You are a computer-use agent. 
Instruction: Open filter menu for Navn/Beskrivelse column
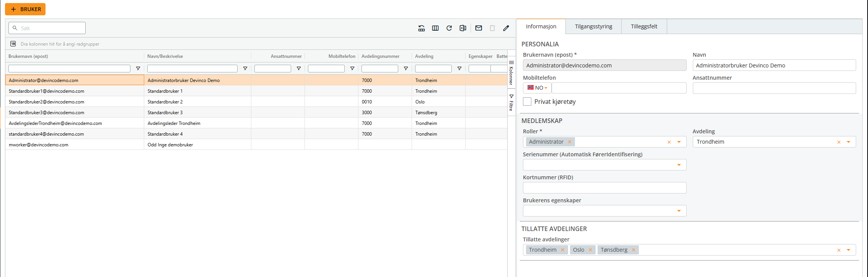pyautogui.click(x=245, y=69)
